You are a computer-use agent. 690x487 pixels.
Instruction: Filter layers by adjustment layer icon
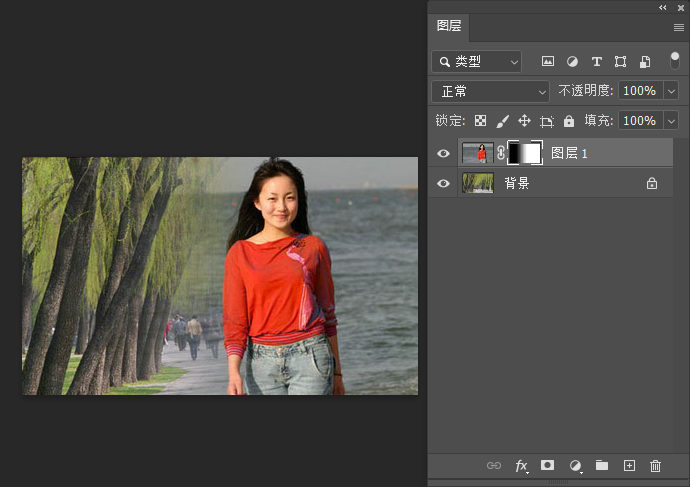(x=572, y=62)
